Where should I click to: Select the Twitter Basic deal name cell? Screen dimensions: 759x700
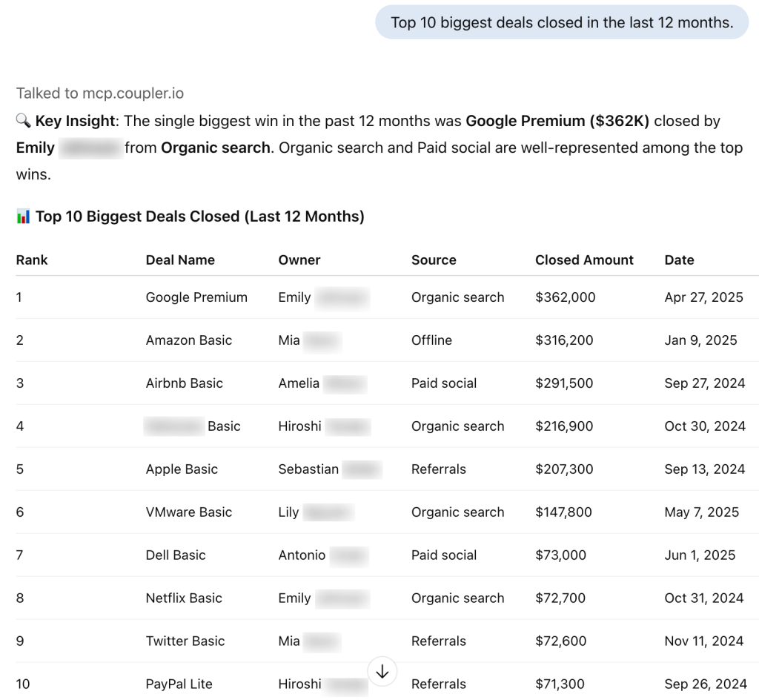[185, 641]
